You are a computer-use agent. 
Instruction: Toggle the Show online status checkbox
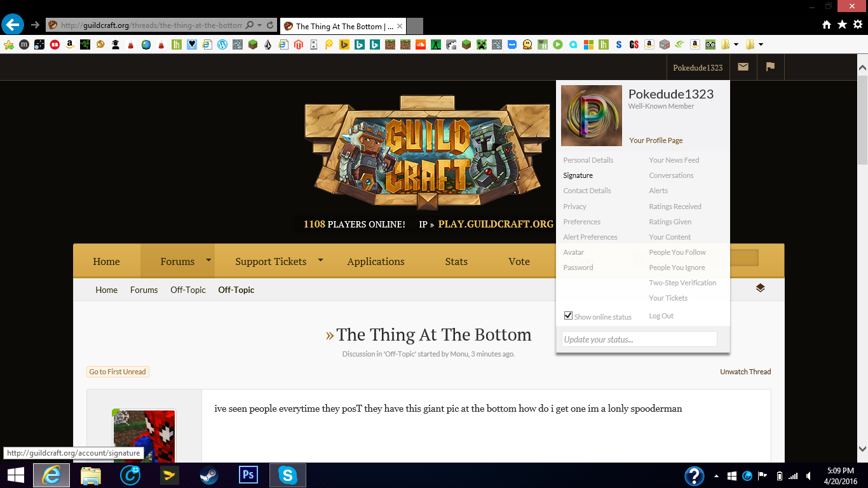tap(568, 316)
